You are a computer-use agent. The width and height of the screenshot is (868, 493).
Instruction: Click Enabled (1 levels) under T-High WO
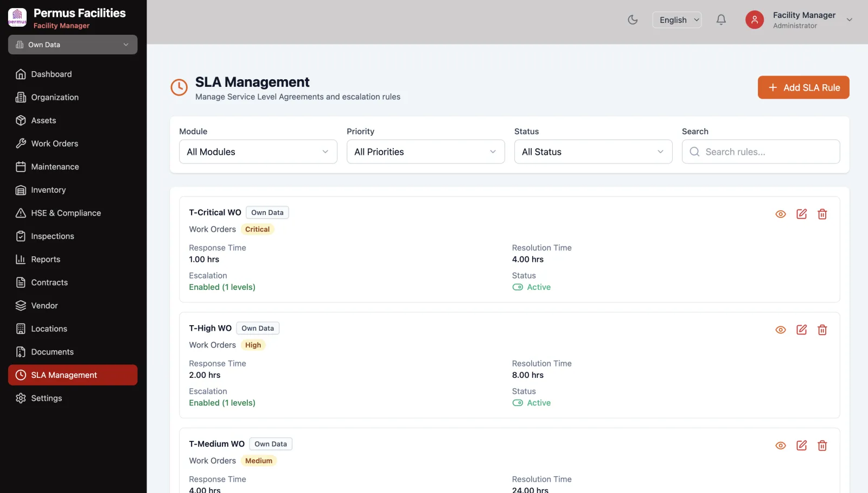222,403
